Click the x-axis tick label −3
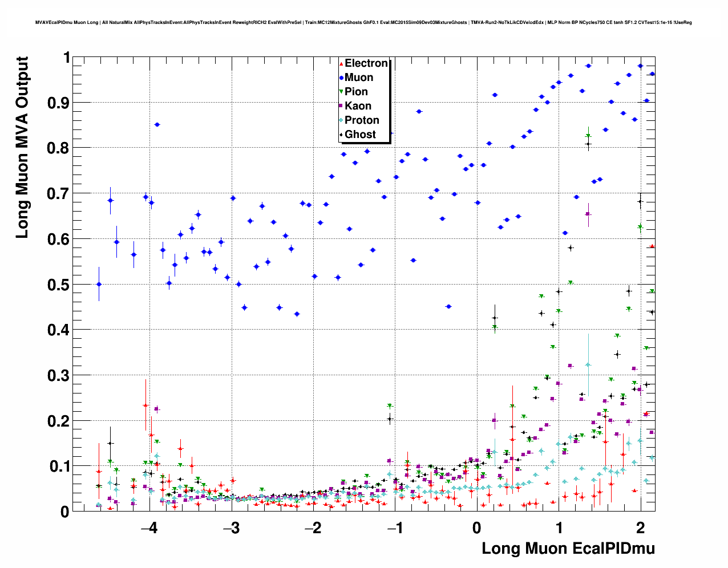This screenshot has width=728, height=568. [231, 528]
